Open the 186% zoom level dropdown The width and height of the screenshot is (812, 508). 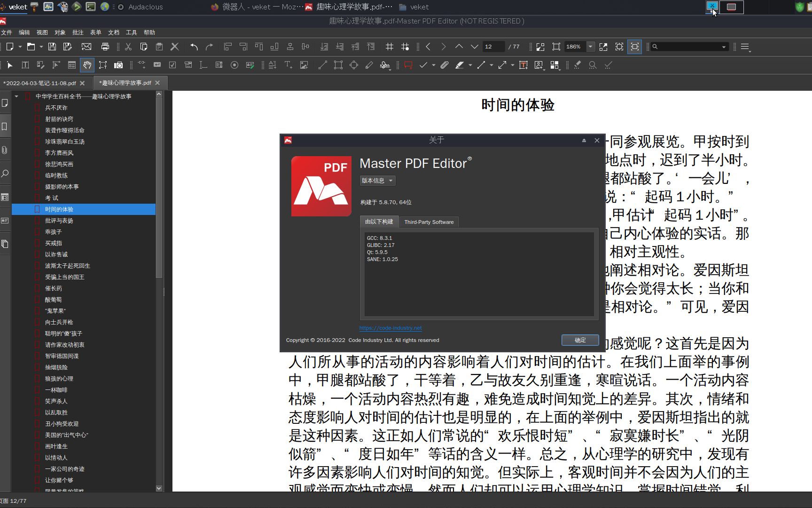(591, 47)
